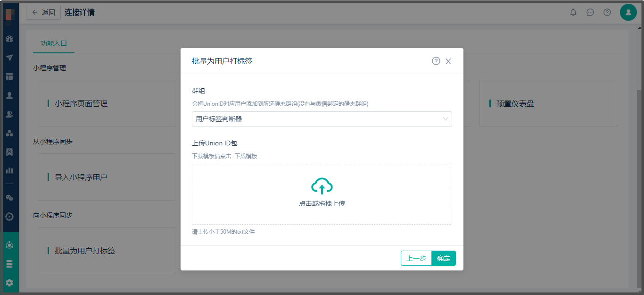Screen dimensions: 644x295
Task: Click the 请上传小于50M的txt文件 hint text
Action: click(223, 232)
